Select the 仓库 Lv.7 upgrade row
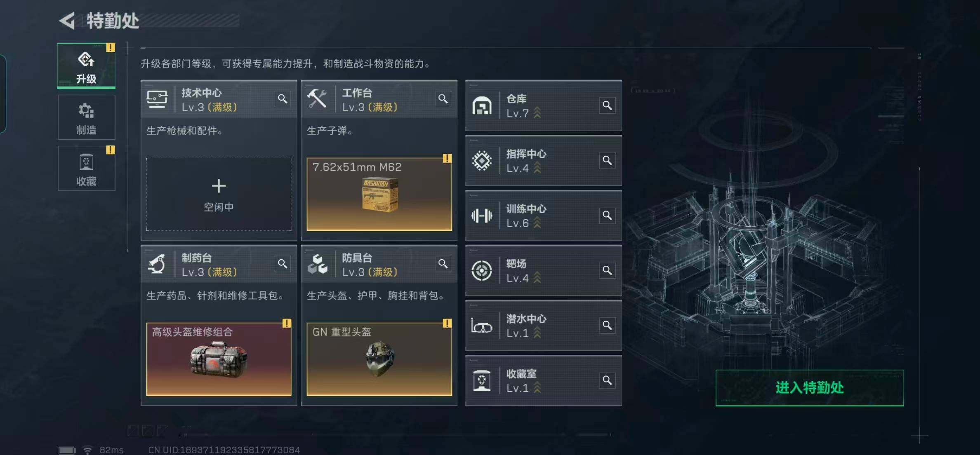980x455 pixels. (544, 106)
